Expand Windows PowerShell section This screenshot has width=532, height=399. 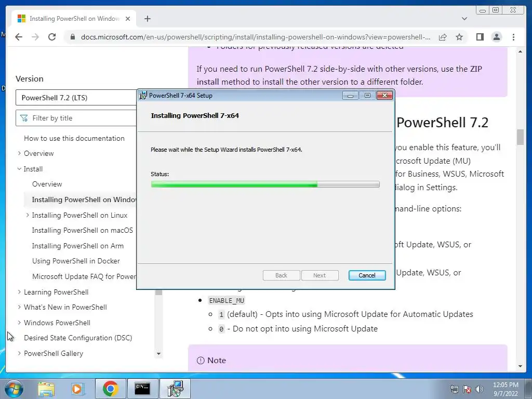tap(19, 323)
